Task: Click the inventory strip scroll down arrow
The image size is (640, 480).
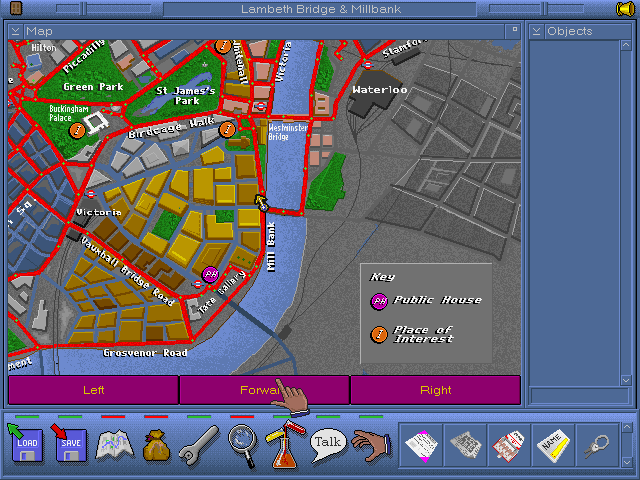Action: pyautogui.click(x=627, y=462)
